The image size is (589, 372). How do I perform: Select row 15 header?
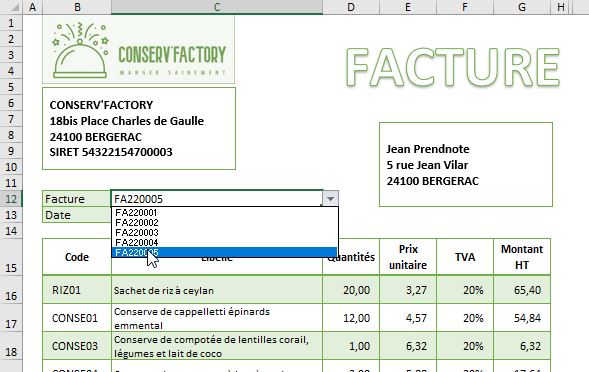tap(11, 257)
